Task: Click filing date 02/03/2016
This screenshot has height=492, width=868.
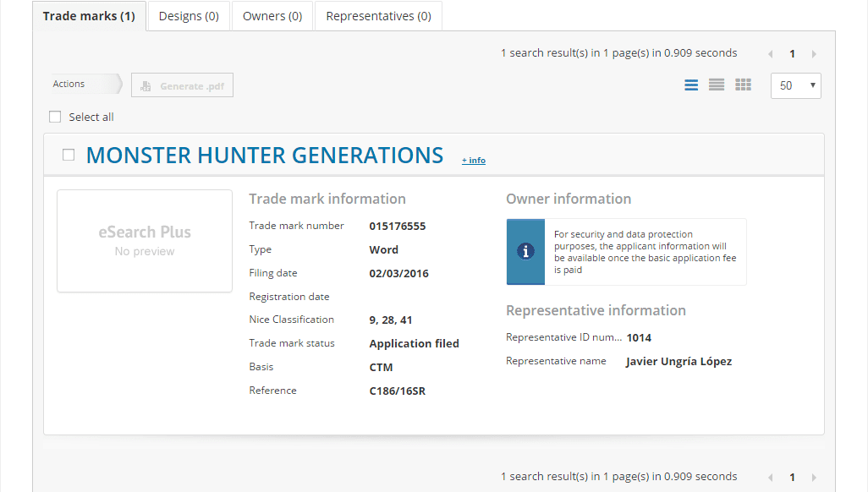Action: tap(398, 273)
